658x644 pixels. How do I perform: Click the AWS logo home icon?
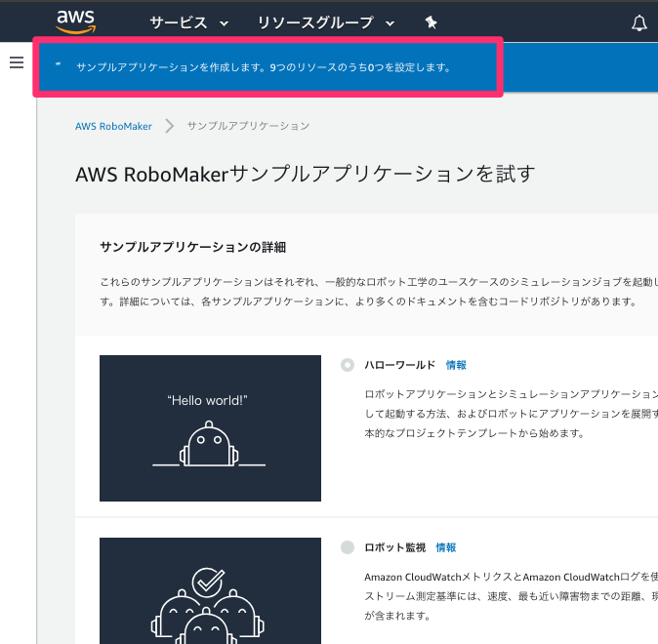(76, 21)
